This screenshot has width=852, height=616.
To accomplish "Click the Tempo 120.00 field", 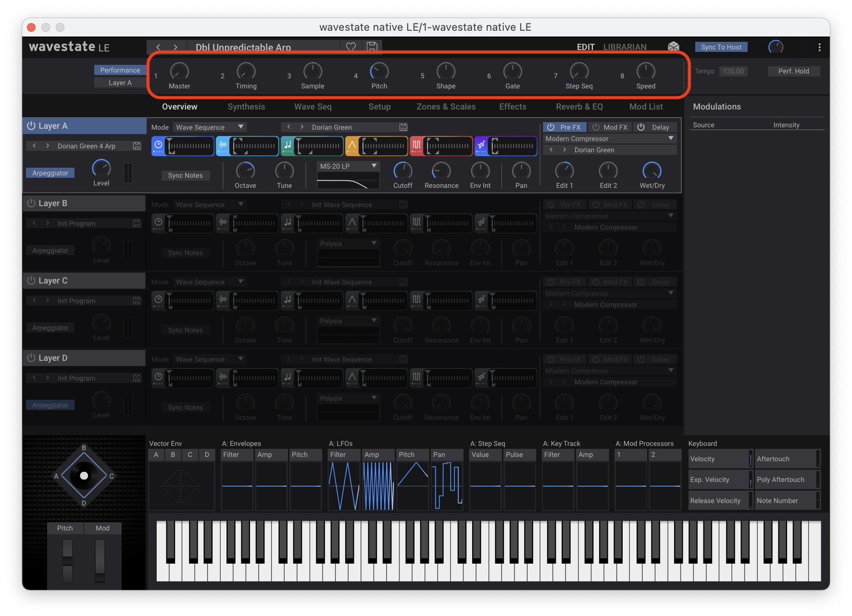I will click(734, 71).
